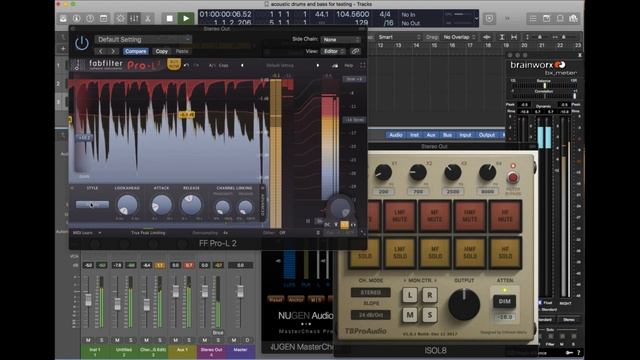Open Smart Controls with the dial icon
This screenshot has width=640, height=360.
pos(120,18)
